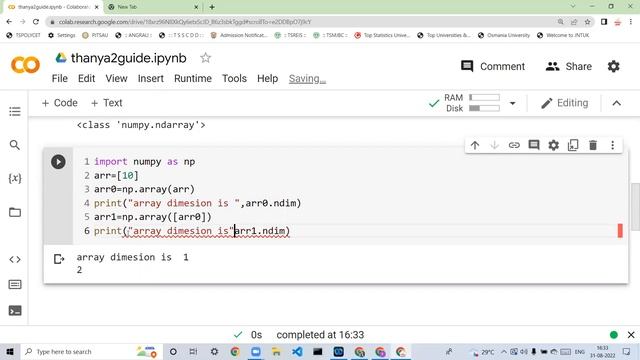Open the Top Universities bookmark
The image size is (640, 360).
[x=444, y=35]
